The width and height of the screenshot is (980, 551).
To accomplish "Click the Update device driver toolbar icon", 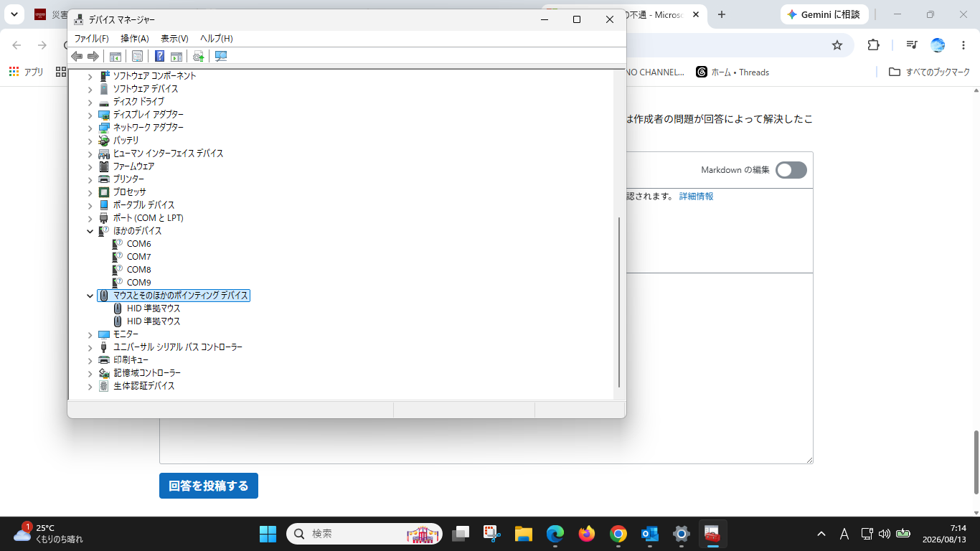I will [199, 56].
